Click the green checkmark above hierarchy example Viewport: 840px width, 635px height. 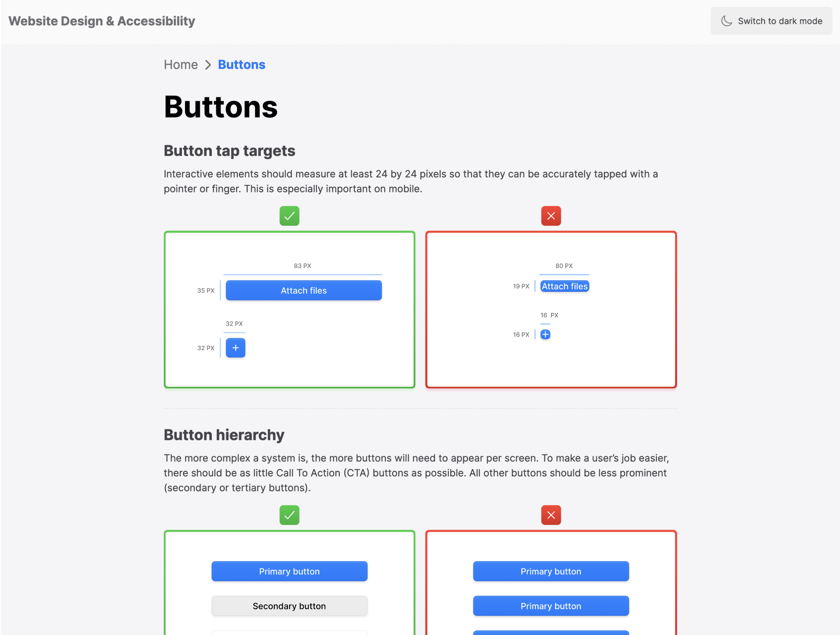(289, 515)
